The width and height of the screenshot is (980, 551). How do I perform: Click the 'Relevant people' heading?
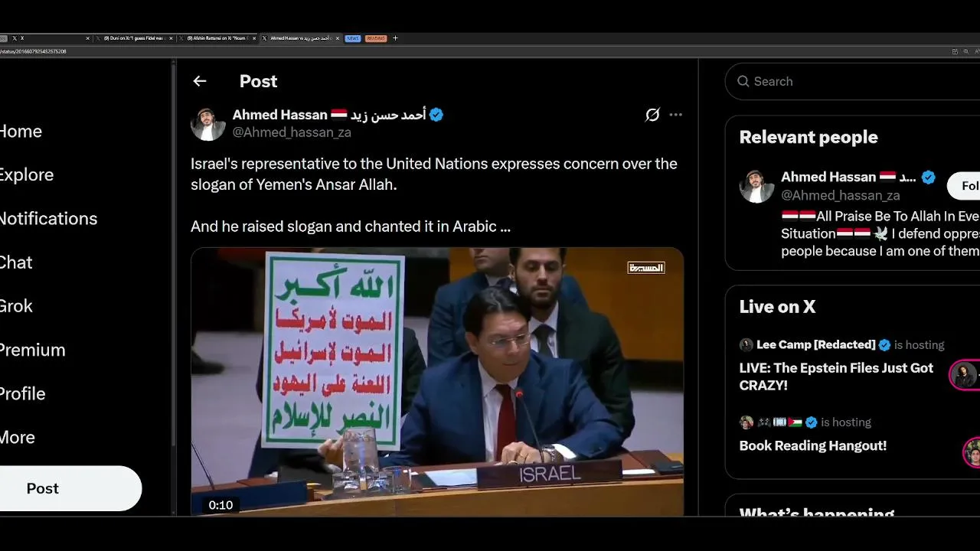click(808, 137)
